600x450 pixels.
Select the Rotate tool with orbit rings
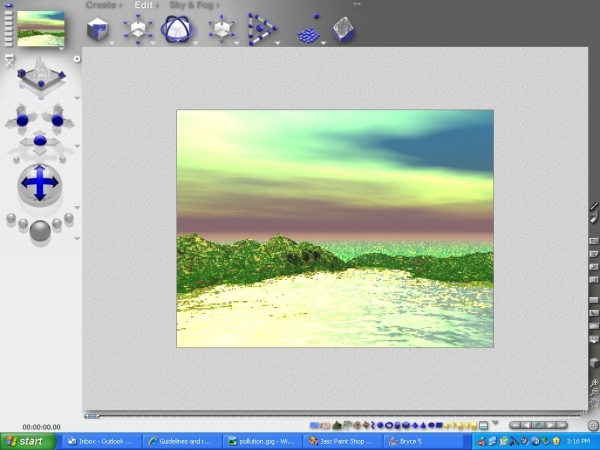177,29
